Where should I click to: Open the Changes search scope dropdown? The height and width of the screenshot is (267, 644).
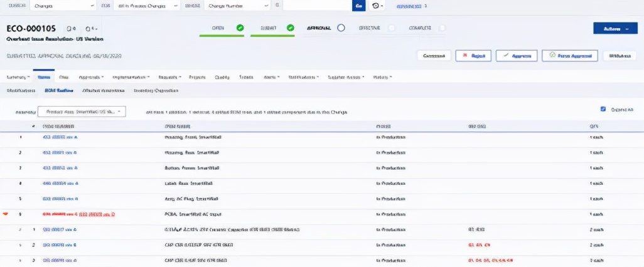tap(62, 6)
